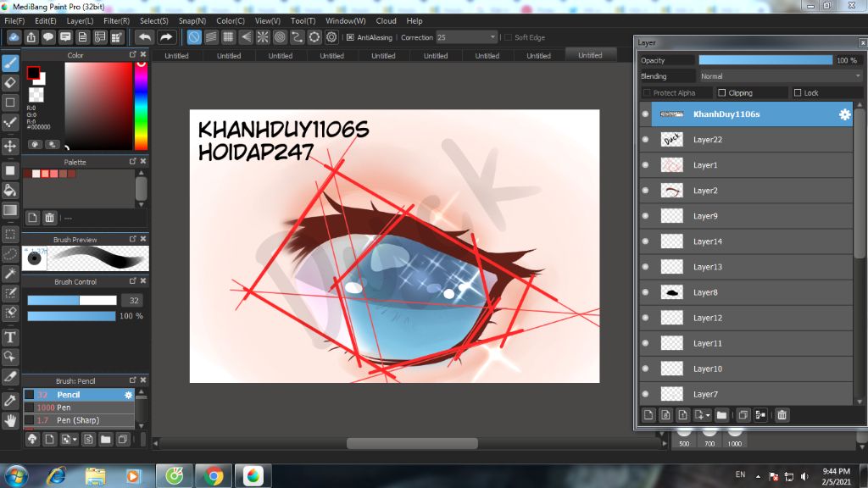Adjust the layer Opacity slider
868x488 pixels.
[765, 60]
